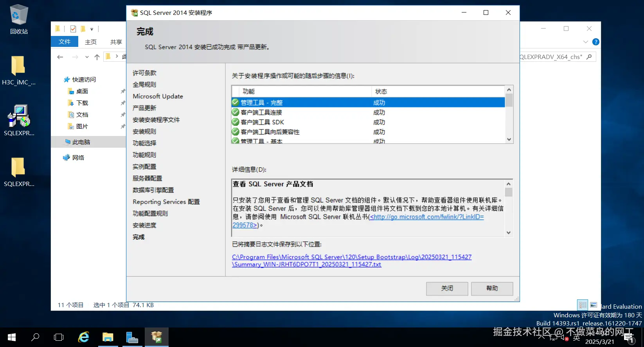Click 实例配置 step in the sidebar
Viewport: 644px width, 347px height.
144,166
